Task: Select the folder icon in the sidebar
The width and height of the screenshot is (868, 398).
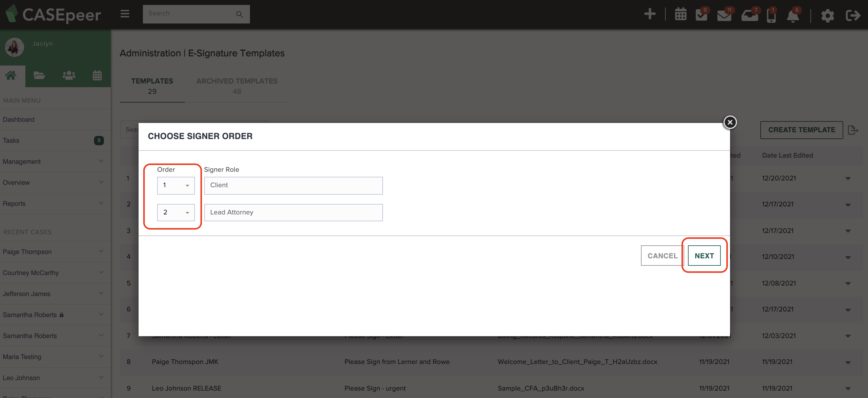Action: (x=39, y=75)
